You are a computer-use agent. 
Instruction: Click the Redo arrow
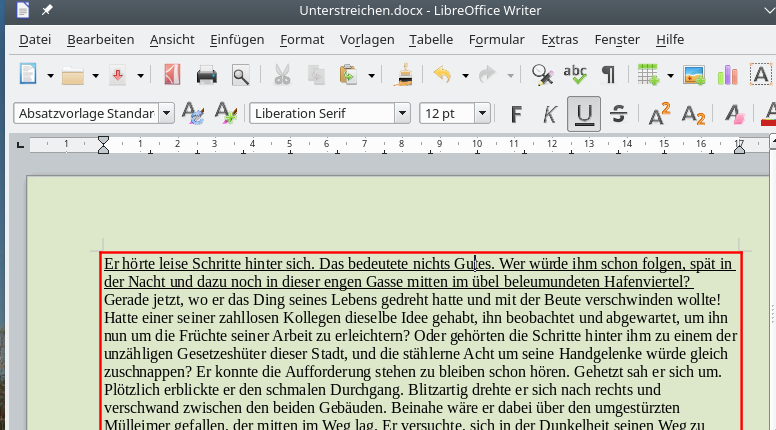487,75
